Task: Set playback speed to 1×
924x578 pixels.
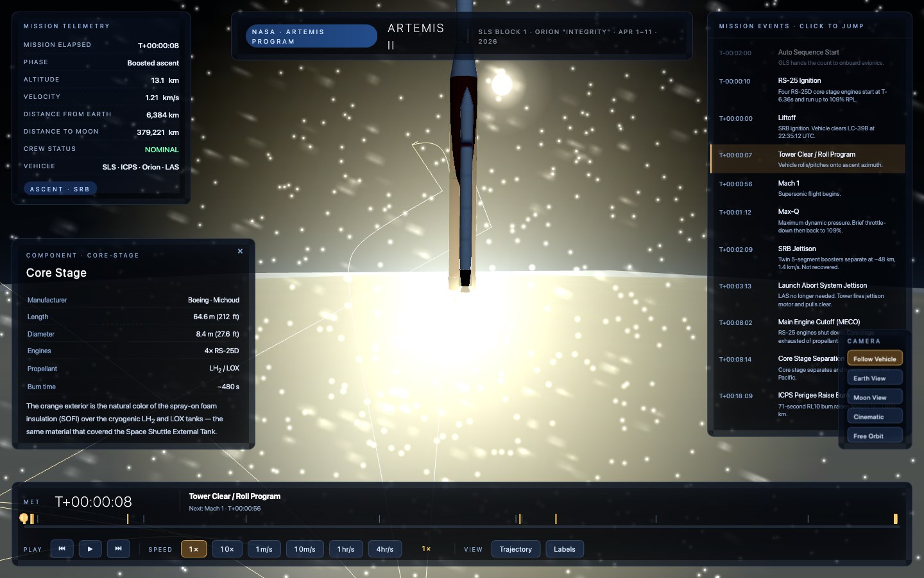Action: pyautogui.click(x=194, y=549)
